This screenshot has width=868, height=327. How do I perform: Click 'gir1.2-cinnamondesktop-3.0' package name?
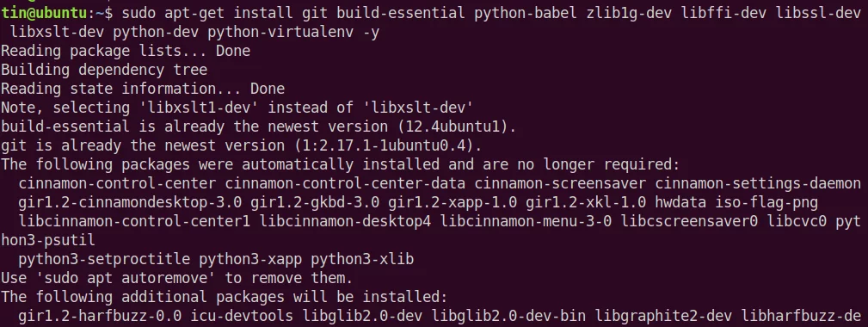coord(130,202)
